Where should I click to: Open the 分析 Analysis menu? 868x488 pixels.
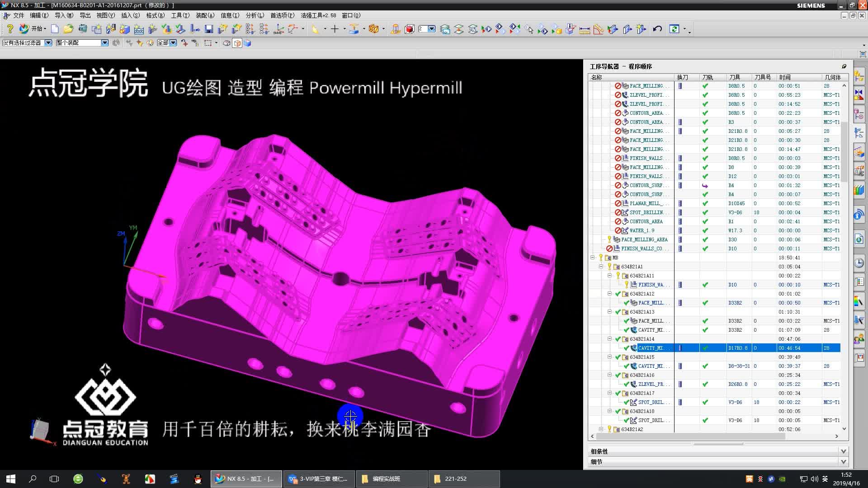point(255,15)
